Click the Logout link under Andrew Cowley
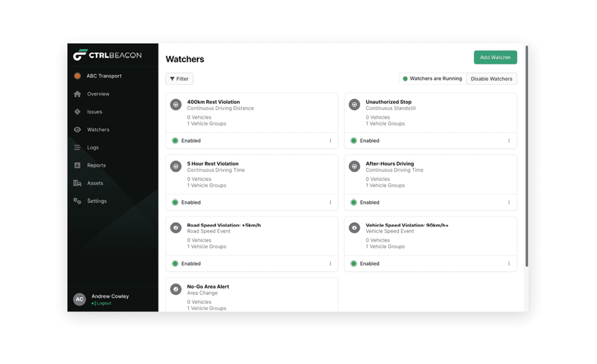This screenshot has height=364, width=597. point(103,303)
